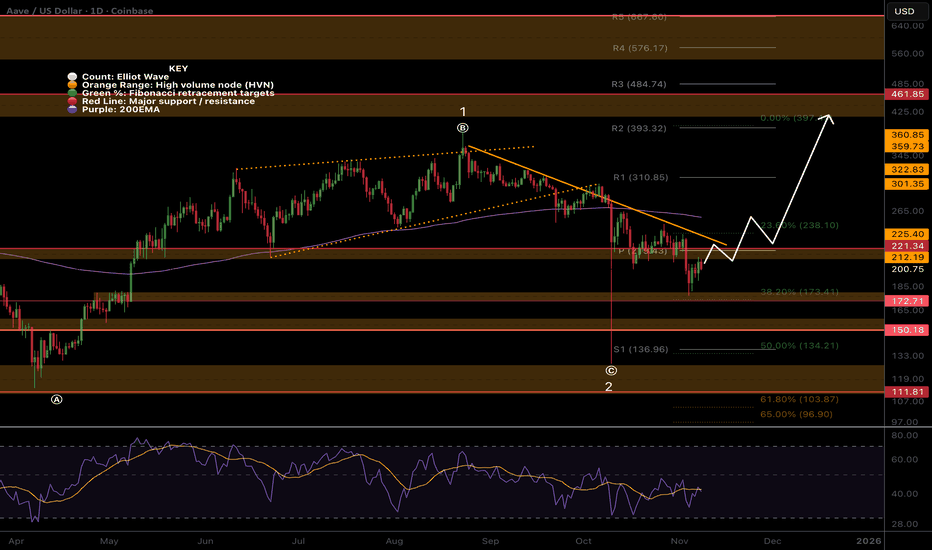Open the USD currency selector

(x=904, y=11)
